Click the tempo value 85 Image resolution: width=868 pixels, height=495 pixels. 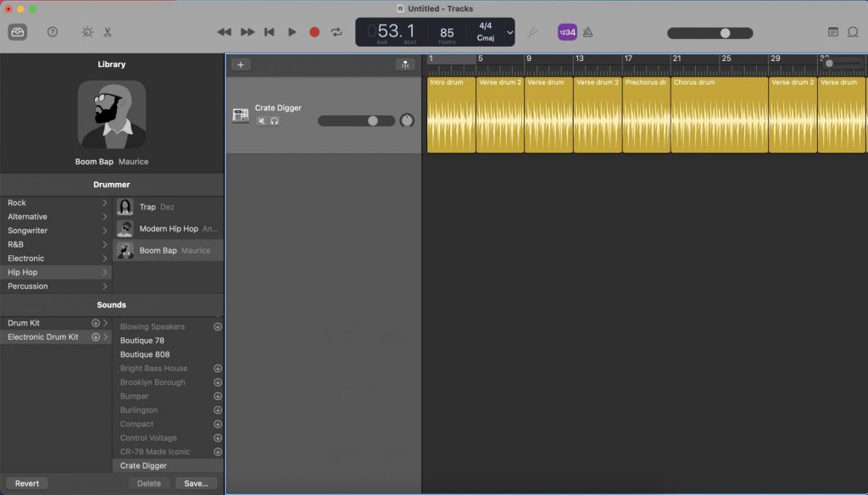(447, 33)
